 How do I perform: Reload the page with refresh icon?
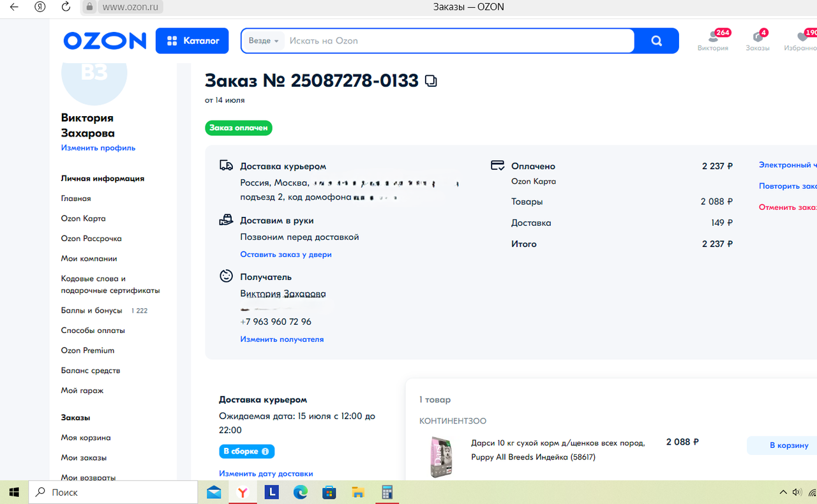tap(66, 7)
